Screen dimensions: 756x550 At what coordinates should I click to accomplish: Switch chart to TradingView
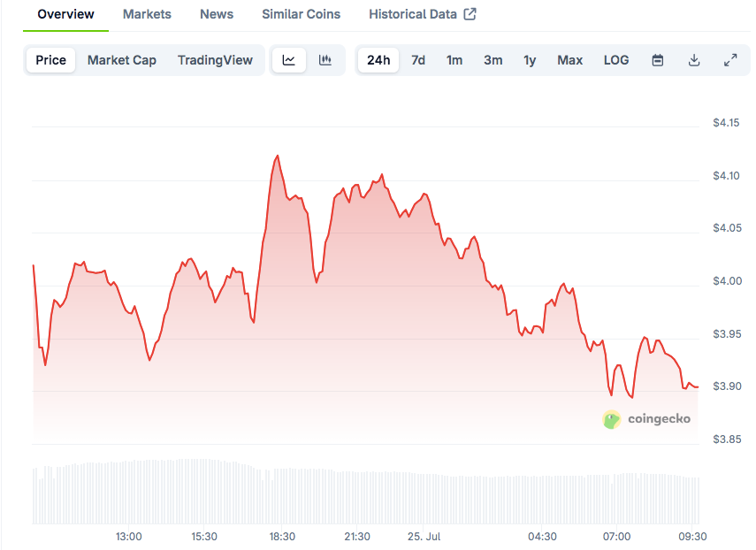[x=215, y=60]
